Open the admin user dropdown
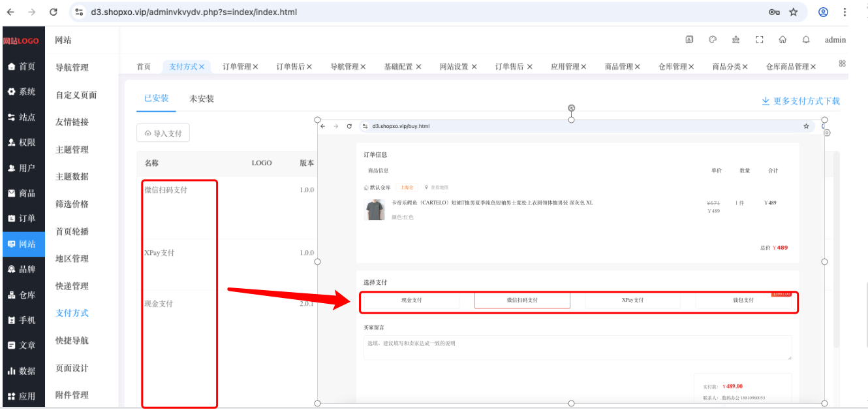This screenshot has width=868, height=409. pos(835,40)
